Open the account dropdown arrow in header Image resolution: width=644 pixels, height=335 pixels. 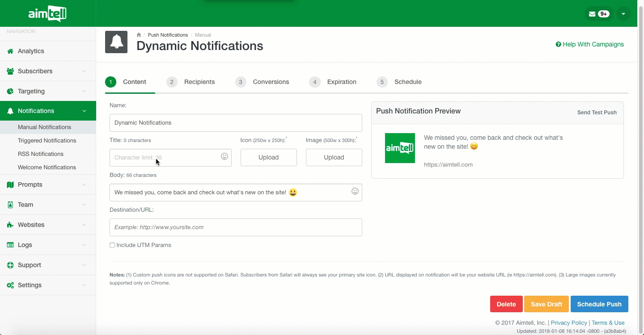coord(623,14)
